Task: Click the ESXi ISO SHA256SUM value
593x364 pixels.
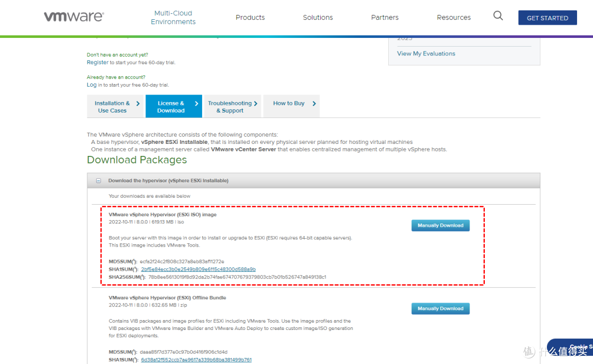Action: coord(237,277)
